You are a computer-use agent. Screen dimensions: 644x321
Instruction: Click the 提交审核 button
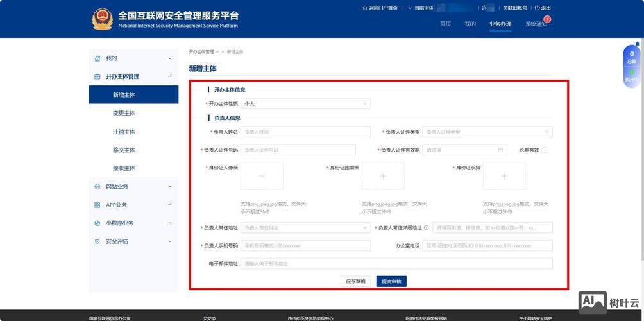pyautogui.click(x=391, y=282)
